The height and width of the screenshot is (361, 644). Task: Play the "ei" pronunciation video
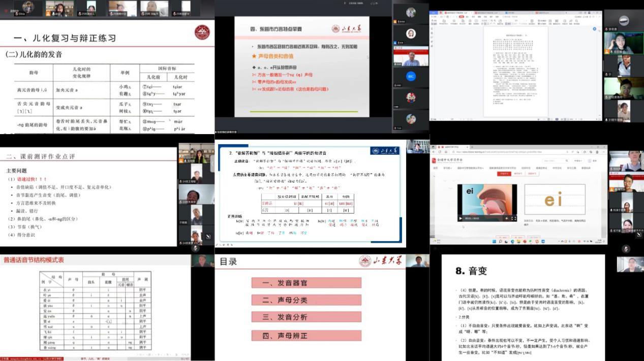pyautogui.click(x=461, y=218)
